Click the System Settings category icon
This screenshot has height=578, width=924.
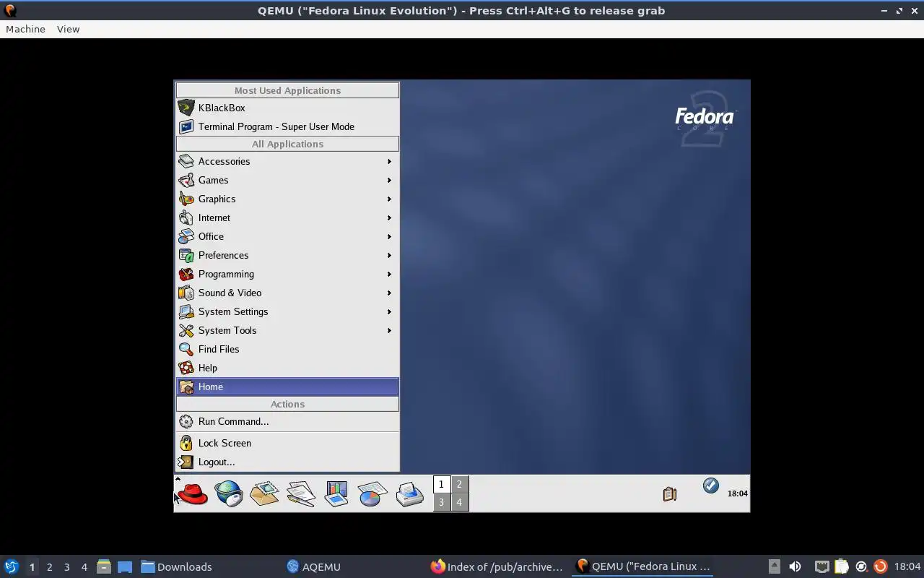click(x=186, y=311)
